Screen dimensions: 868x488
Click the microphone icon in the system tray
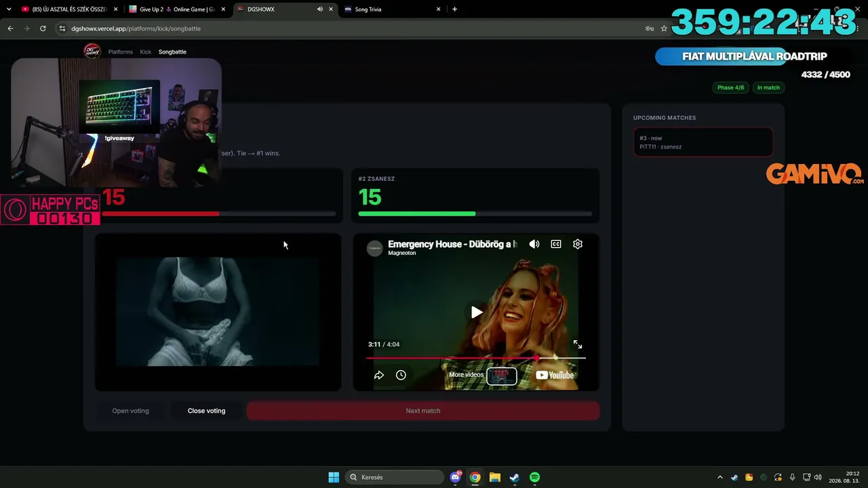pos(792,477)
